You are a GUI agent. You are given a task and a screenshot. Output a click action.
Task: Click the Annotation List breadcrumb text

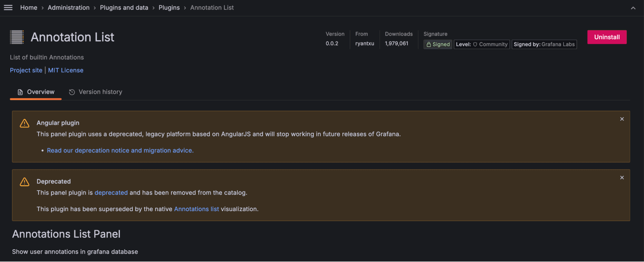point(212,7)
